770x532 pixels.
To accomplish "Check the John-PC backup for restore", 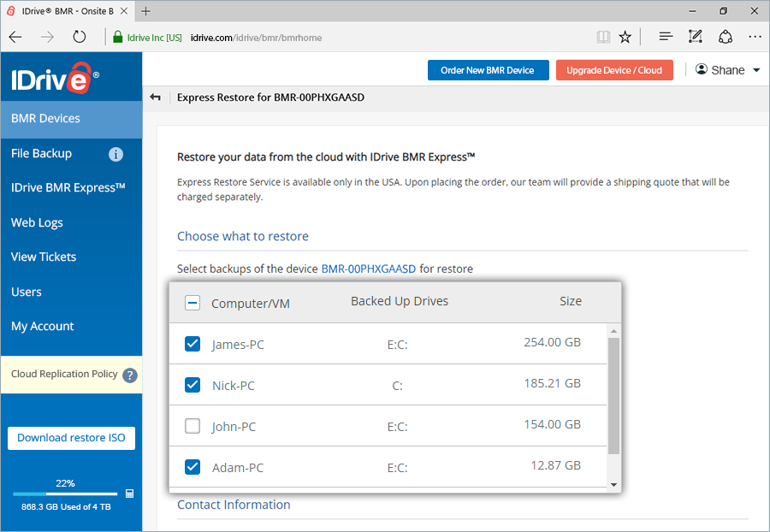I will pos(192,425).
